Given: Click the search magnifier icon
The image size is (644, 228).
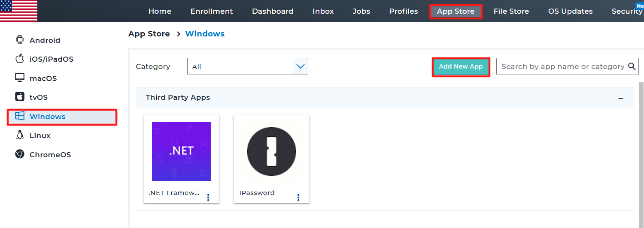Looking at the screenshot, I should click(632, 66).
